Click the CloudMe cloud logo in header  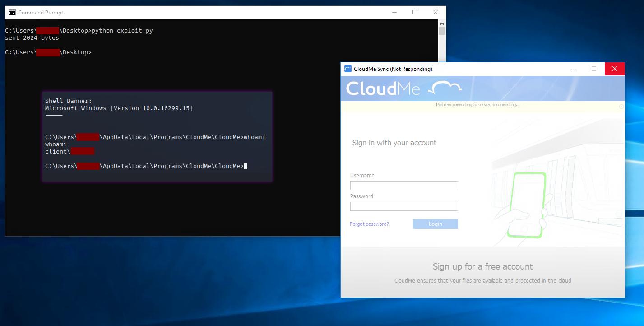tap(446, 88)
